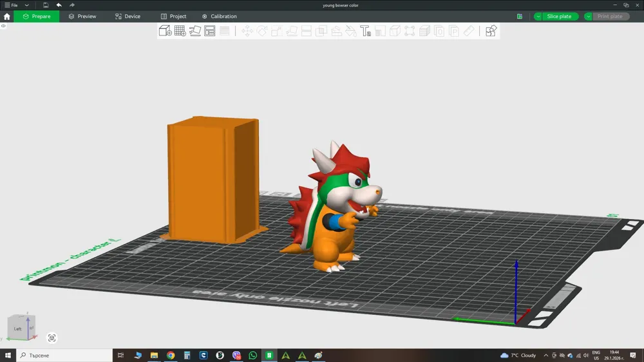The height and width of the screenshot is (362, 644).
Task: Open the Windows Start menu
Action: tap(8, 355)
